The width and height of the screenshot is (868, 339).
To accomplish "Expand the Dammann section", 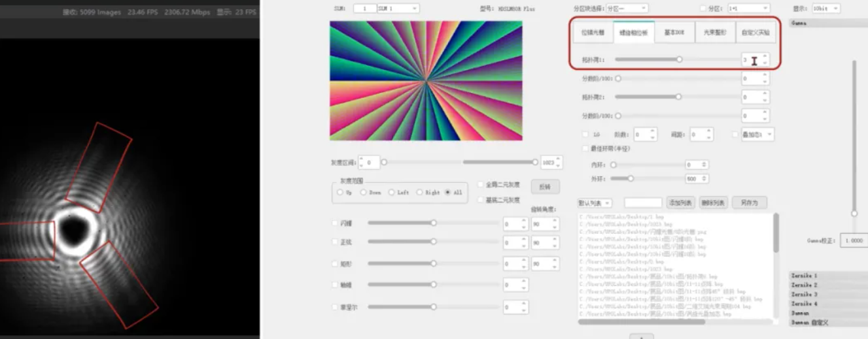I will click(828, 313).
